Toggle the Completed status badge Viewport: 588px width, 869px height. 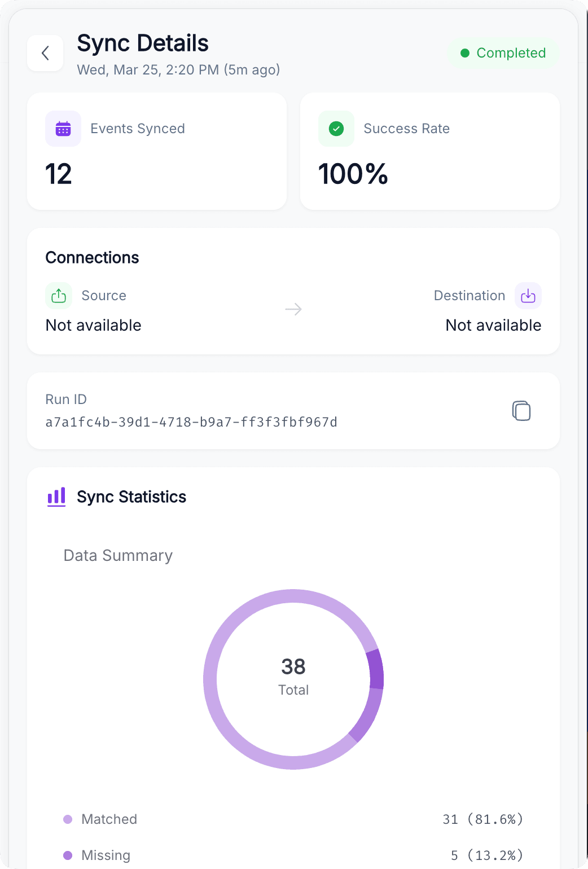click(x=503, y=53)
